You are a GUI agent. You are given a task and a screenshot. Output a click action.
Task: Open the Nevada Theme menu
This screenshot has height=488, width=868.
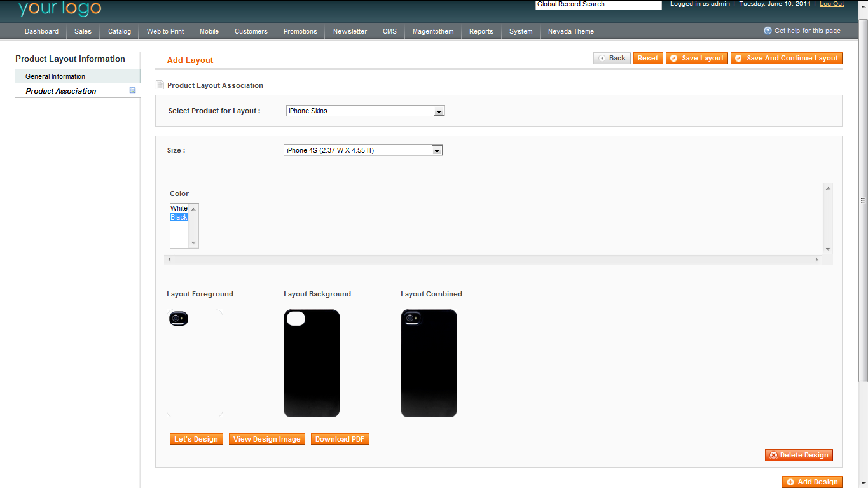click(x=571, y=31)
